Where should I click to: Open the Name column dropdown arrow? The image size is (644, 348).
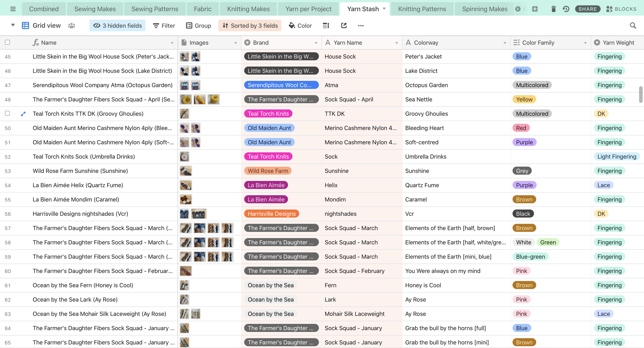coord(172,43)
